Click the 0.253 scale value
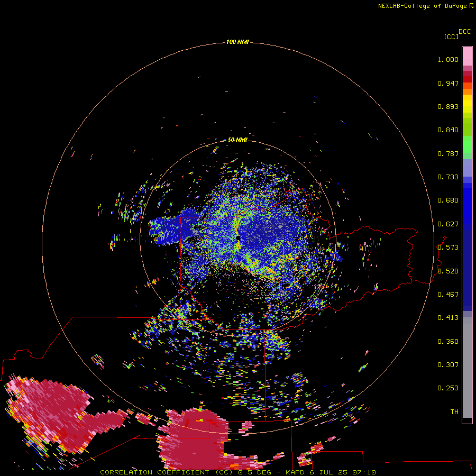This screenshot has height=476, width=476. tap(448, 388)
